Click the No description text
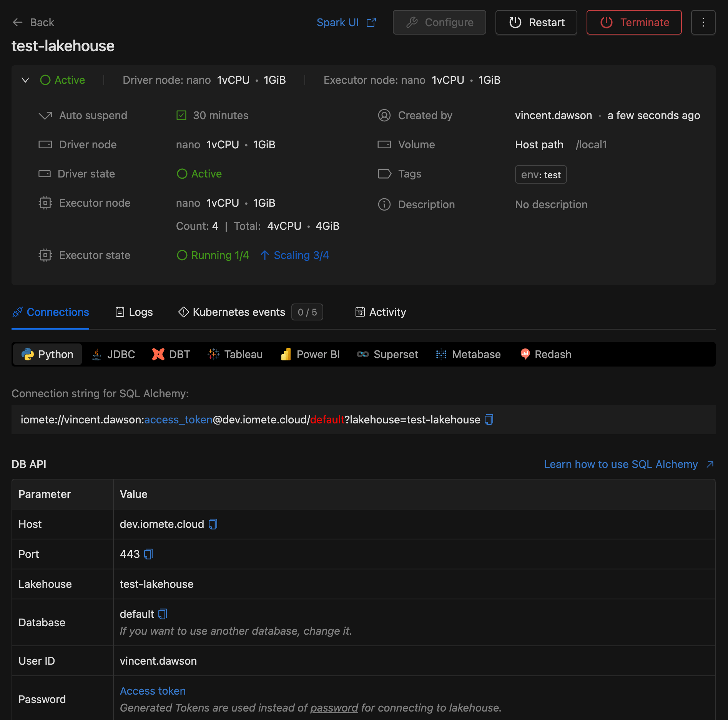728x720 pixels. tap(551, 204)
